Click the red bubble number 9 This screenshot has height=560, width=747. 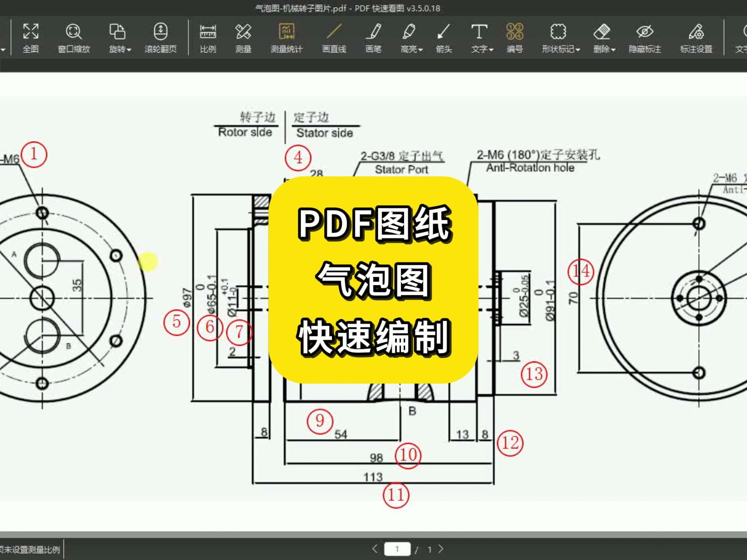click(x=320, y=421)
